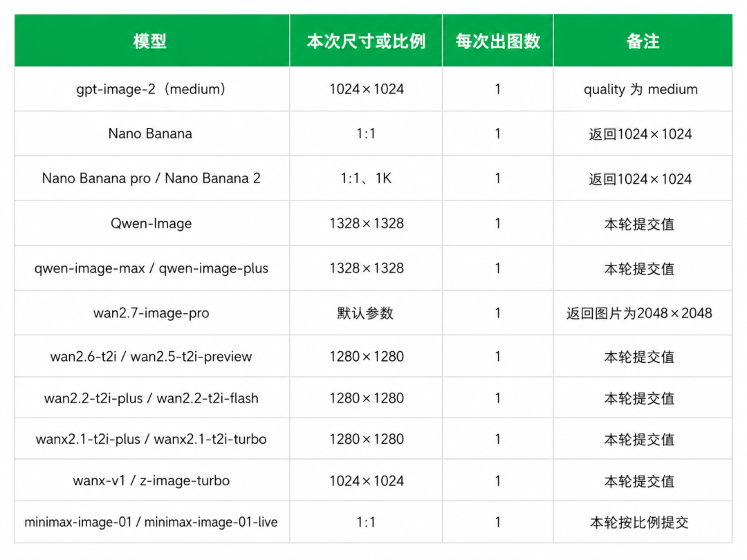
Task: Click 1024×1024 size in wanx-v1 row
Action: click(367, 480)
